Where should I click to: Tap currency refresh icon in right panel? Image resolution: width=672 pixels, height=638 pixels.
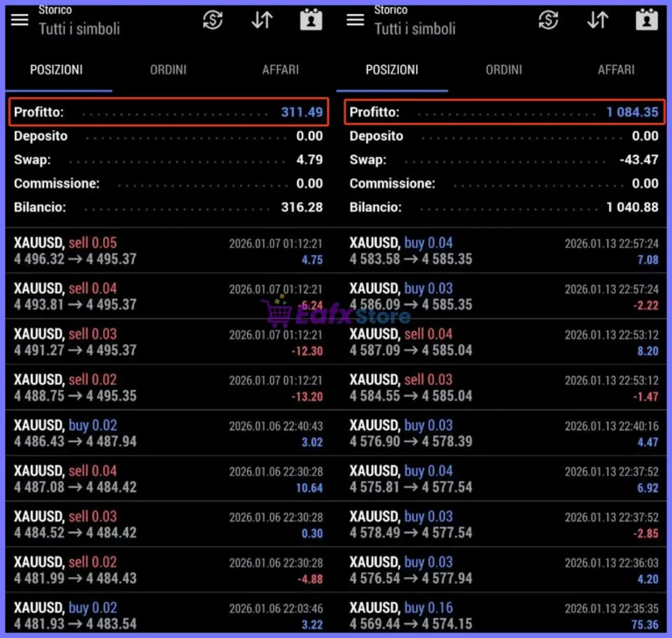point(548,20)
